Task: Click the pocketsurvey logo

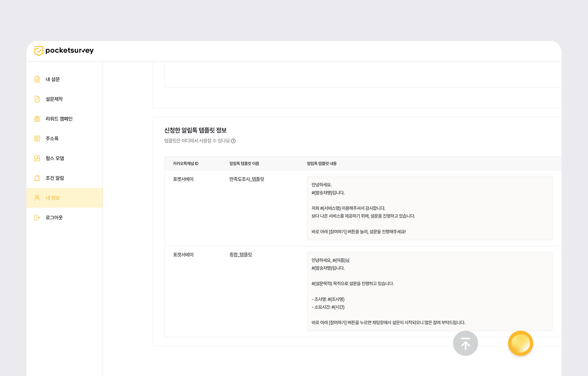Action: (x=64, y=51)
